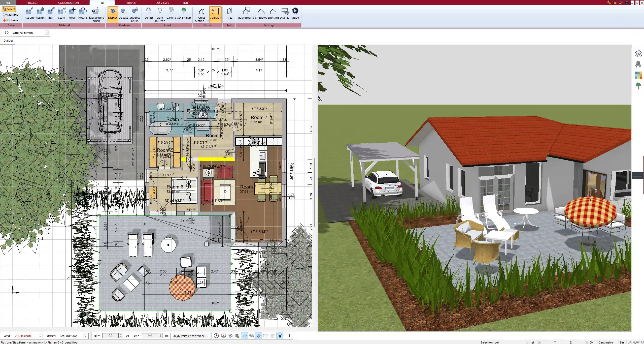
Task: Pick the Move material tool
Action: (x=72, y=13)
